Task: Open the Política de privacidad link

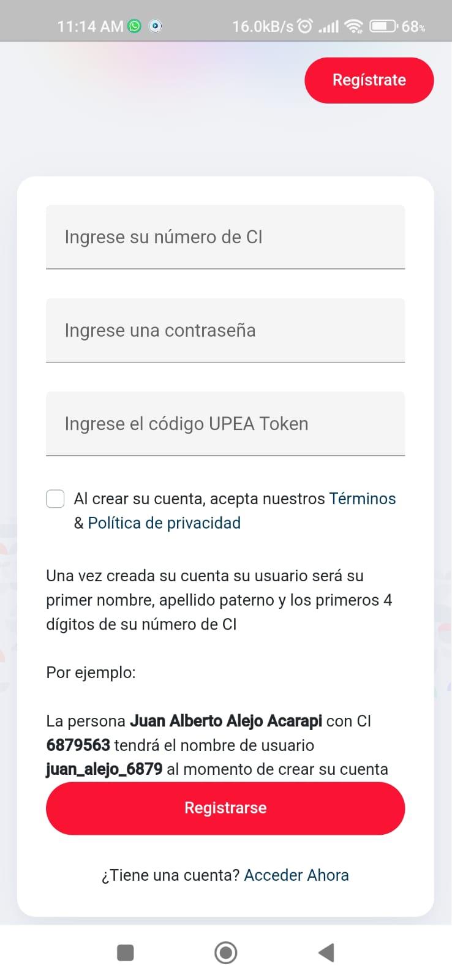Action: point(164,523)
